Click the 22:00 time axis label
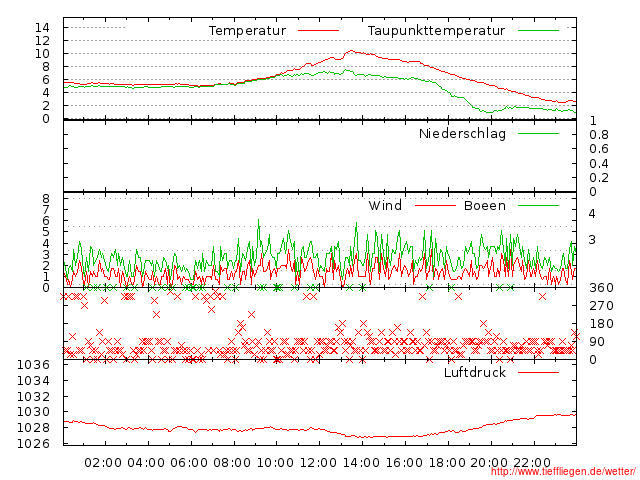This screenshot has height=480, width=640. tap(532, 463)
